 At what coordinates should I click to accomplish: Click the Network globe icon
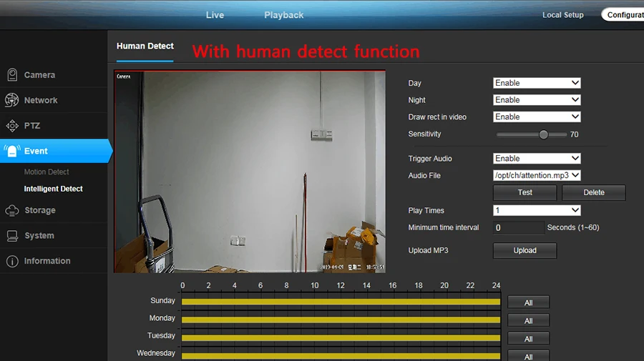[x=12, y=100]
